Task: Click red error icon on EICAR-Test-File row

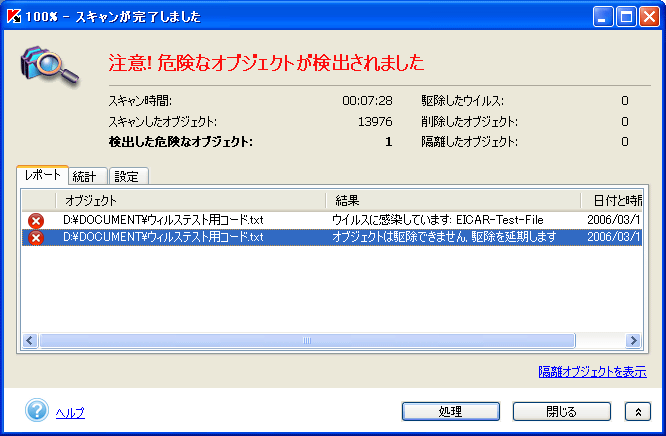Action: tap(36, 221)
